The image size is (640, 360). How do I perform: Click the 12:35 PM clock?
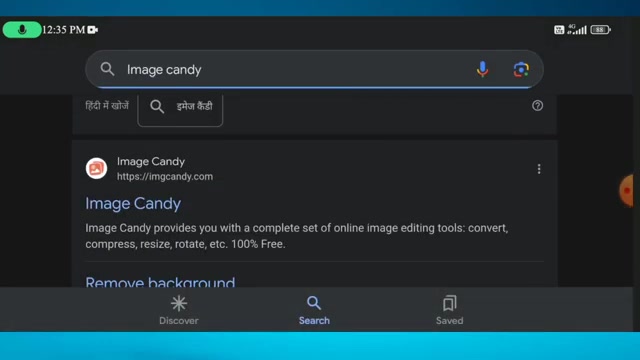[x=64, y=30]
